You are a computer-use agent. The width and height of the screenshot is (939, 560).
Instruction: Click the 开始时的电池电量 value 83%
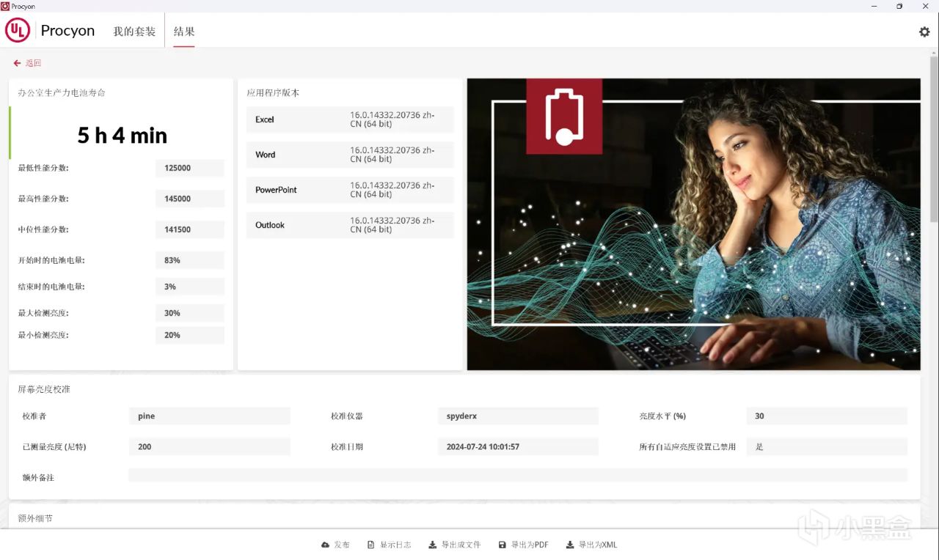point(190,260)
